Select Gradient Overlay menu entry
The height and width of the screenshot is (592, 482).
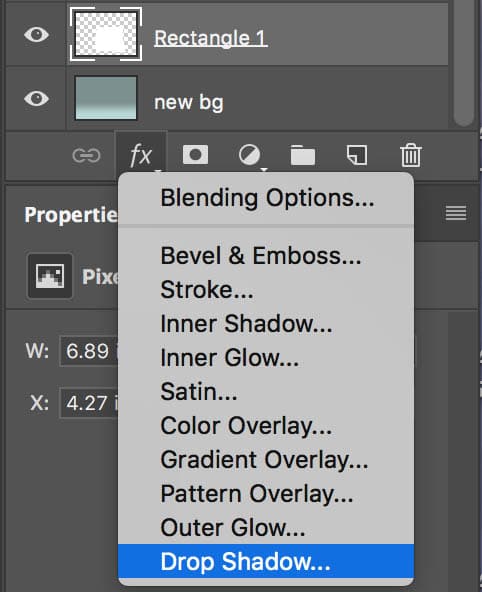click(x=266, y=459)
